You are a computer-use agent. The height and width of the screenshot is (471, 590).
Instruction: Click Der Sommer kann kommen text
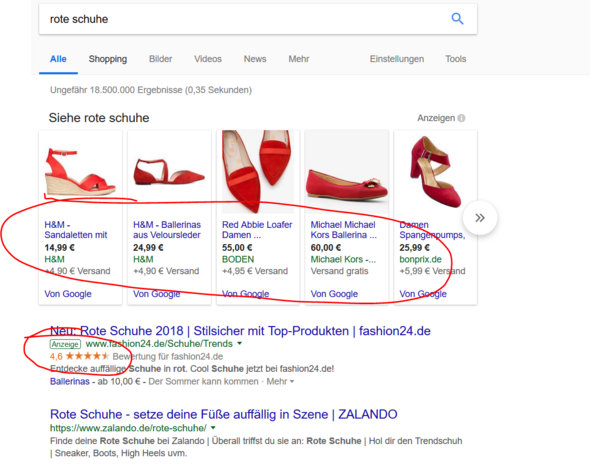(203, 381)
